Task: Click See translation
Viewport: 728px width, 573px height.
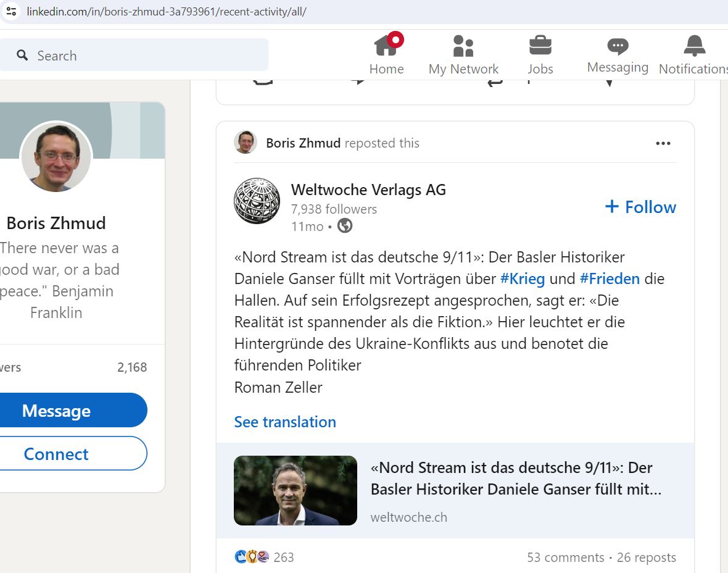Action: tap(285, 422)
